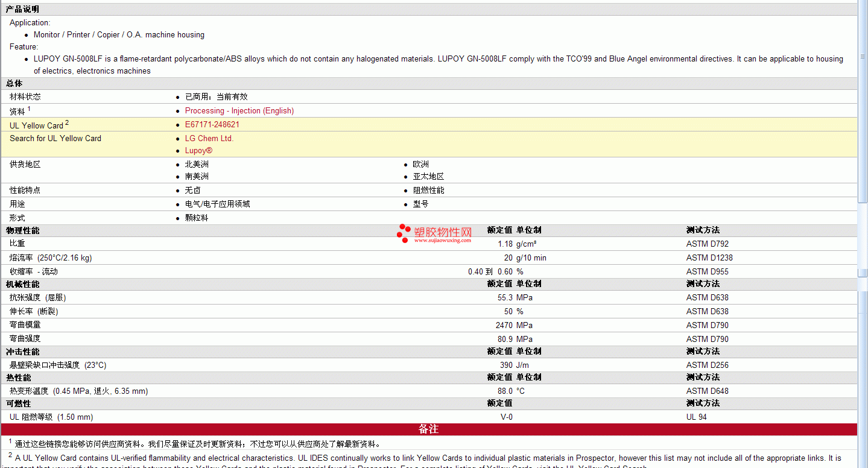Click the '收缩率 - 流动' label
This screenshot has height=468, width=868.
pos(34,271)
